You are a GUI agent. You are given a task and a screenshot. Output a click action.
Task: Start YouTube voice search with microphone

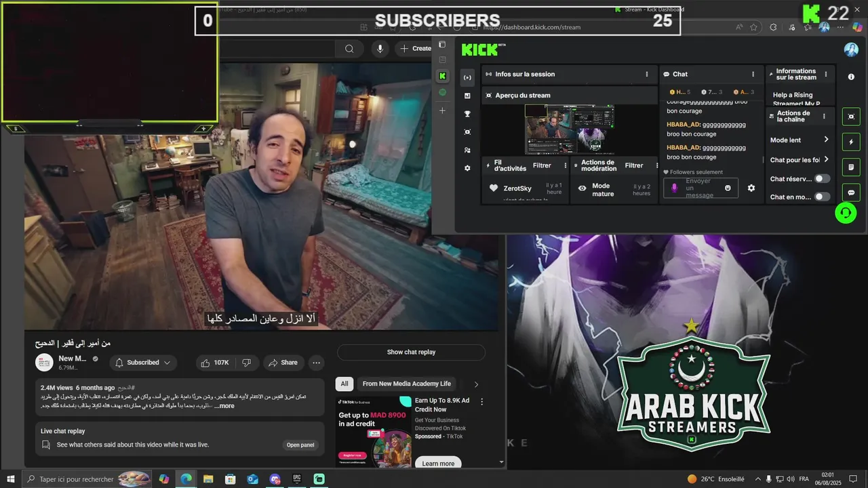[x=380, y=48]
